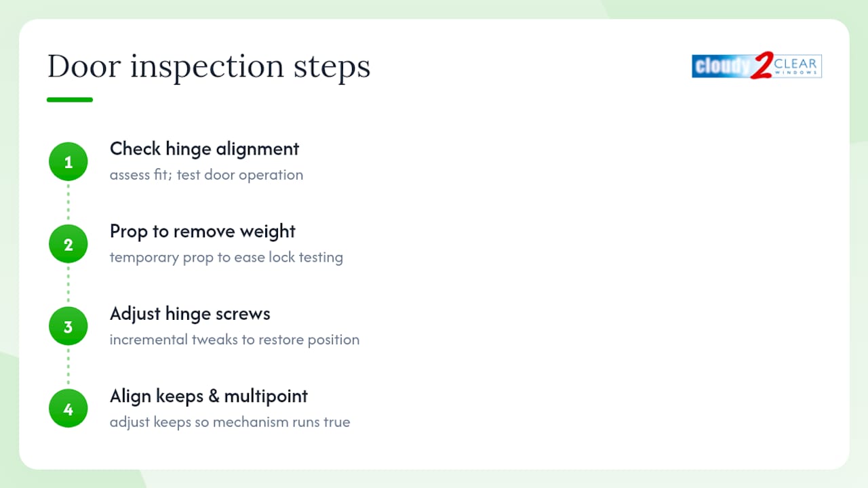Select the Align keeps & multipoint heading
This screenshot has width=868, height=488.
209,396
